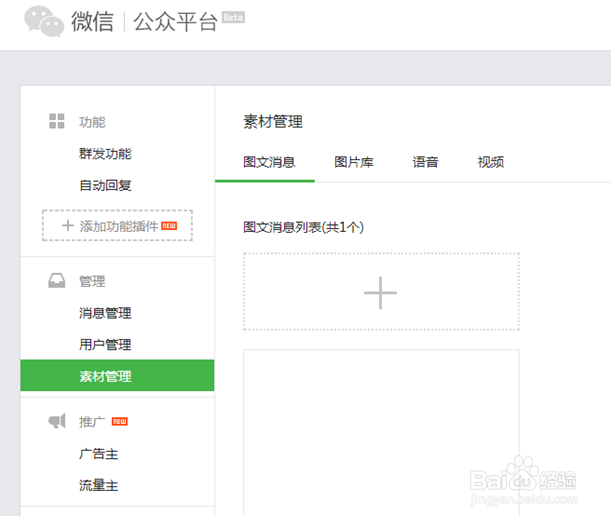Select the highlighted 素材管理 menu item
613x521 pixels.
(x=117, y=376)
